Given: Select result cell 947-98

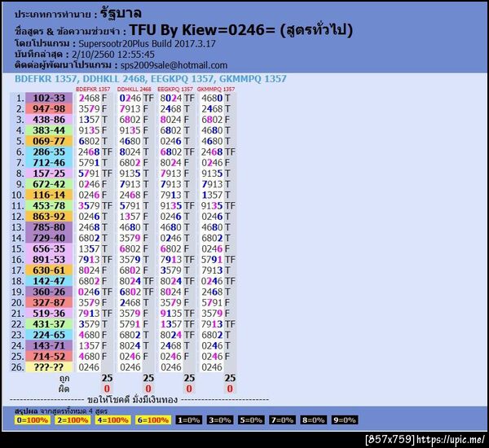Looking at the screenshot, I should coord(49,109).
